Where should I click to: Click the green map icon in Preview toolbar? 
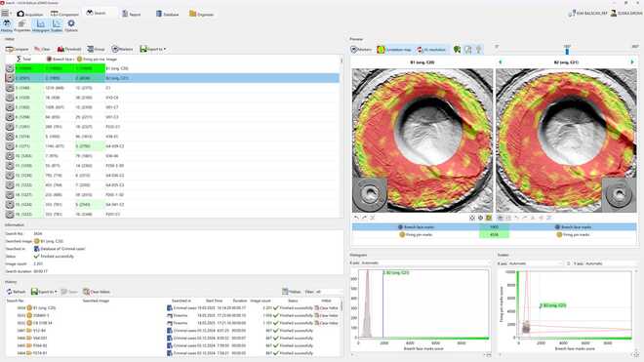457,50
